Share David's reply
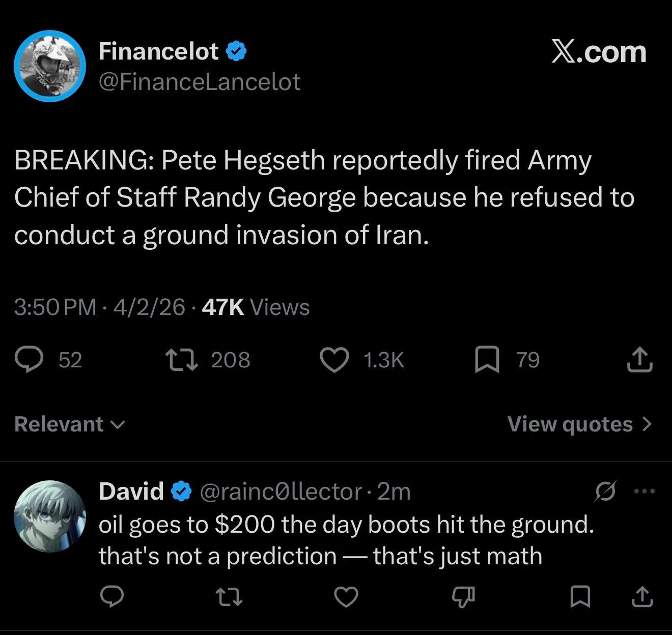The image size is (672, 635). (642, 597)
